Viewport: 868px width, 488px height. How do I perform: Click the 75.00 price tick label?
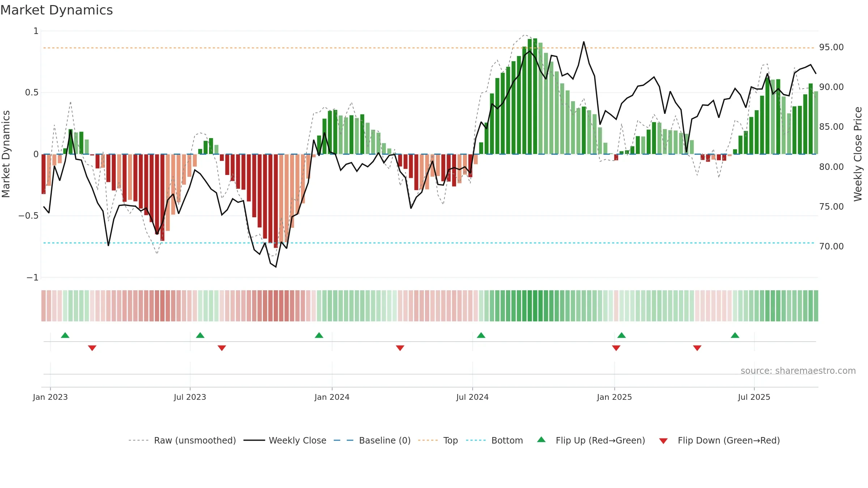pos(831,207)
